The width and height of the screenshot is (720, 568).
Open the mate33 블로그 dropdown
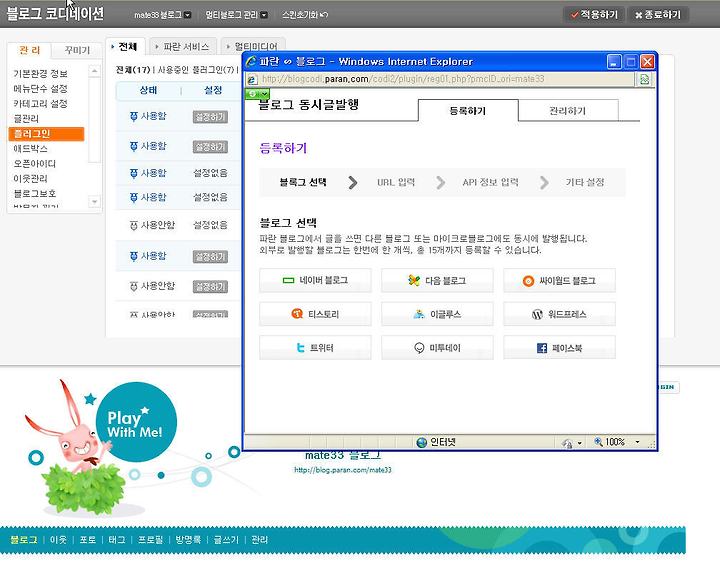[162, 15]
